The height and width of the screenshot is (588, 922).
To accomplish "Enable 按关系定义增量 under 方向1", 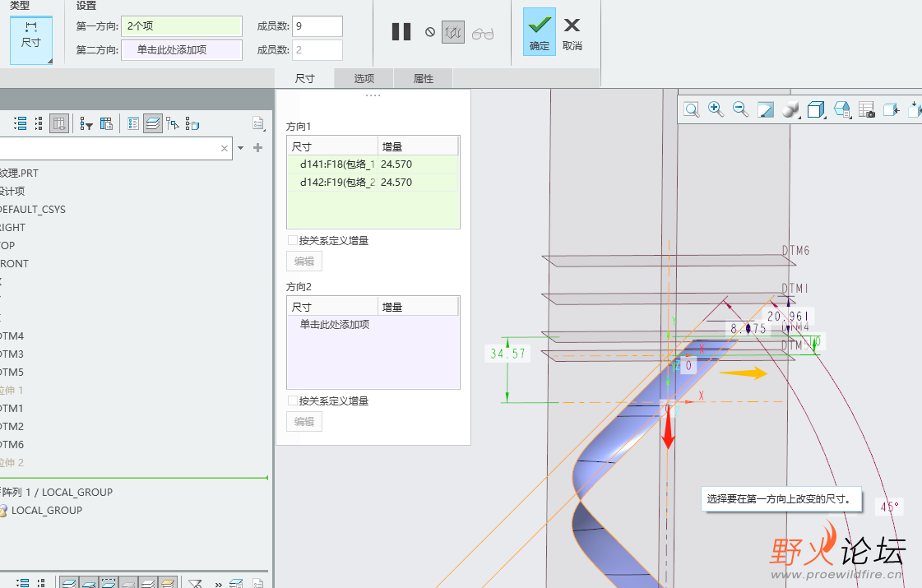I will [292, 240].
